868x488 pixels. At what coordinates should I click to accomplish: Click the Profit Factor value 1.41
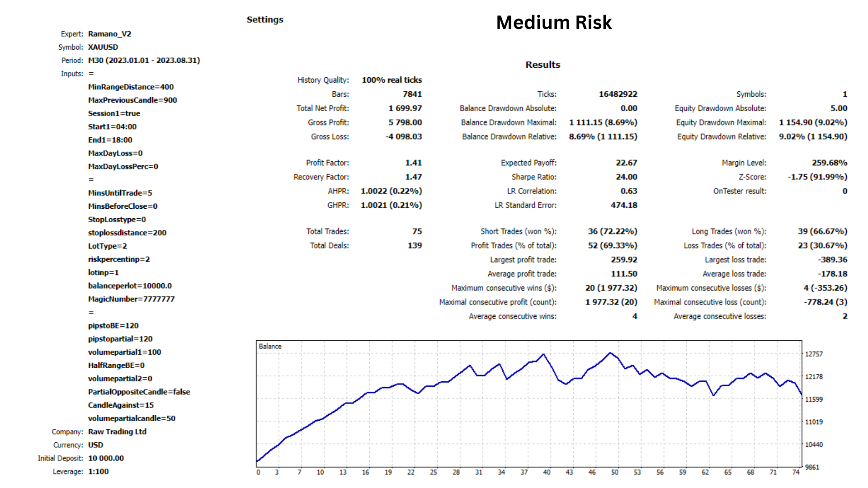point(413,163)
